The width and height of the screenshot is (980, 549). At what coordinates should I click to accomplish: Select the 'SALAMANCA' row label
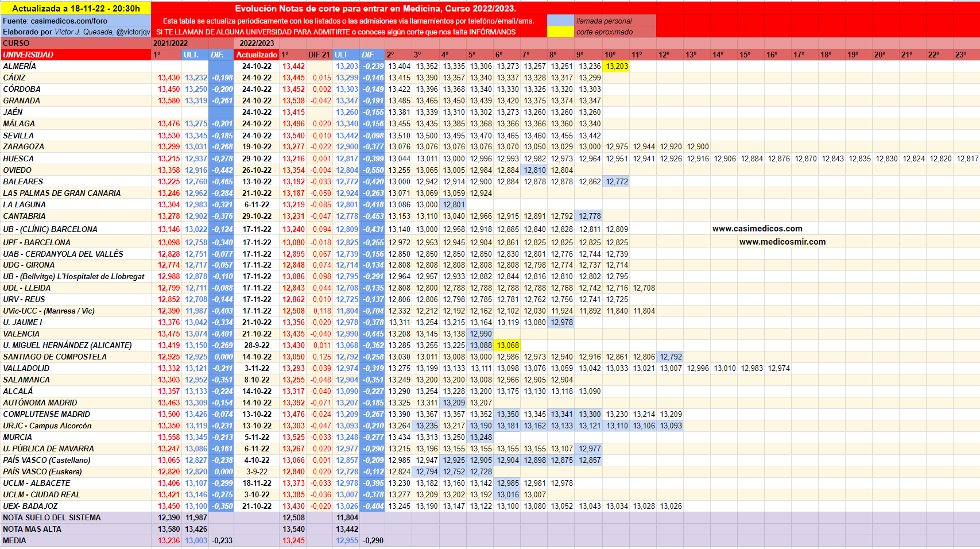pyautogui.click(x=76, y=380)
